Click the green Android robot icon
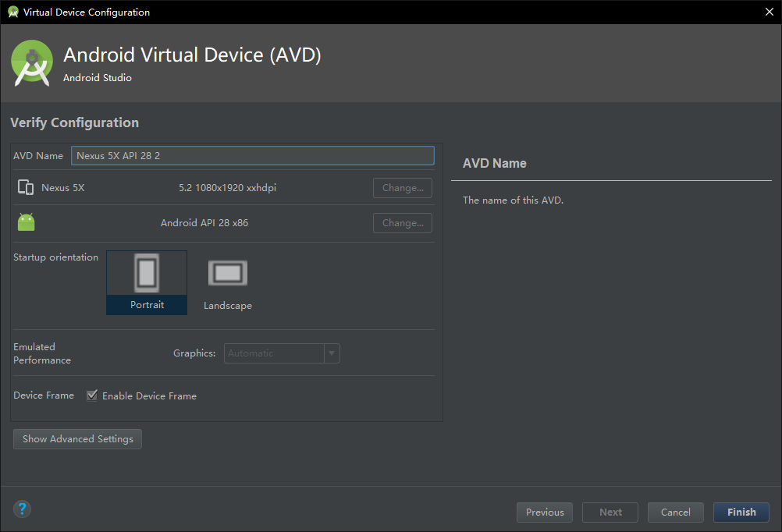This screenshot has width=782, height=532. coord(27,222)
